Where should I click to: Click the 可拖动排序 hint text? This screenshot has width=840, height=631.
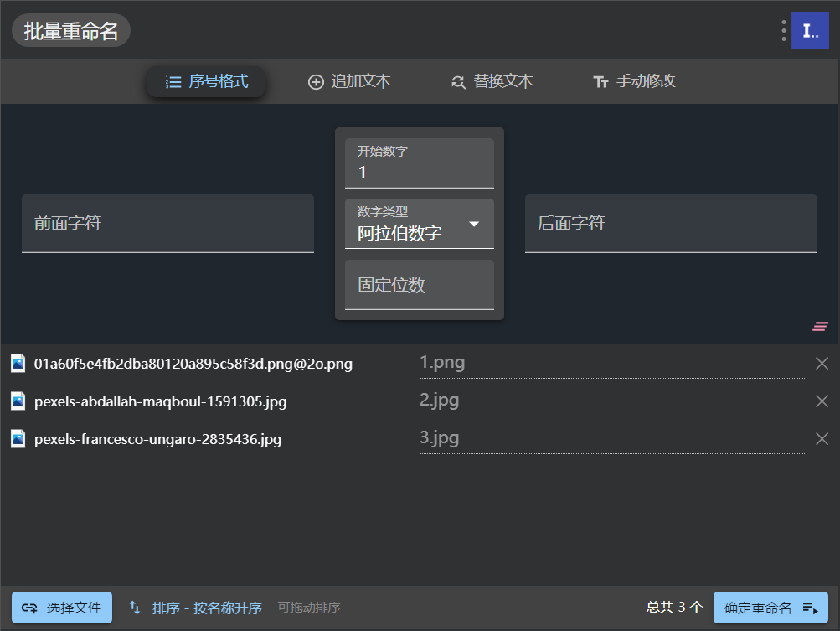pos(309,608)
